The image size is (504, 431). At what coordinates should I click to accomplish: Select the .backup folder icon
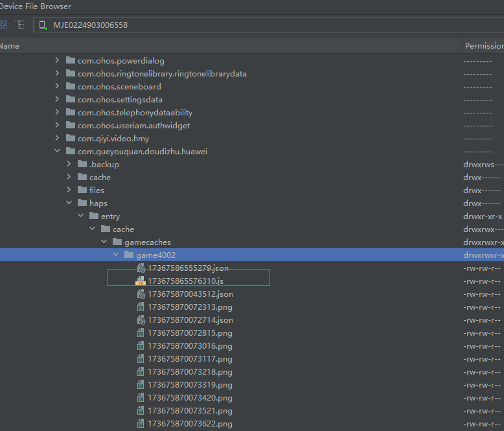82,164
